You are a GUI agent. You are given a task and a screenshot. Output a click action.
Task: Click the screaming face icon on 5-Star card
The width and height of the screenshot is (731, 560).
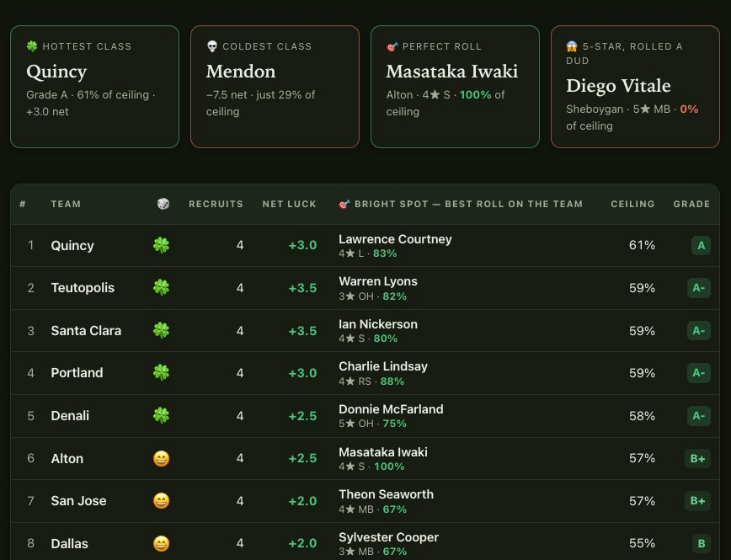[x=572, y=46]
